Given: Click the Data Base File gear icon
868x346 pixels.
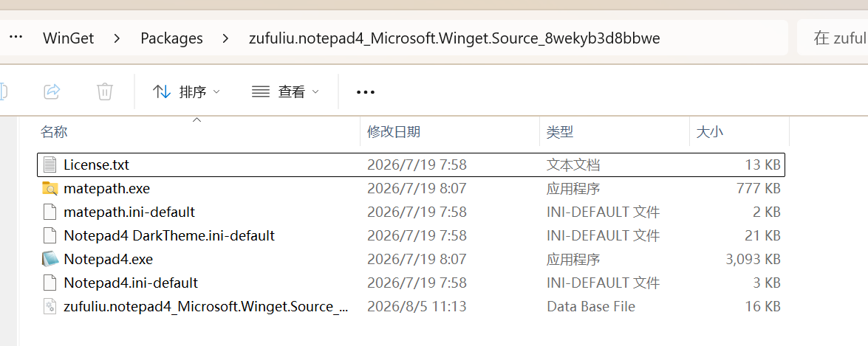Looking at the screenshot, I should pos(49,306).
